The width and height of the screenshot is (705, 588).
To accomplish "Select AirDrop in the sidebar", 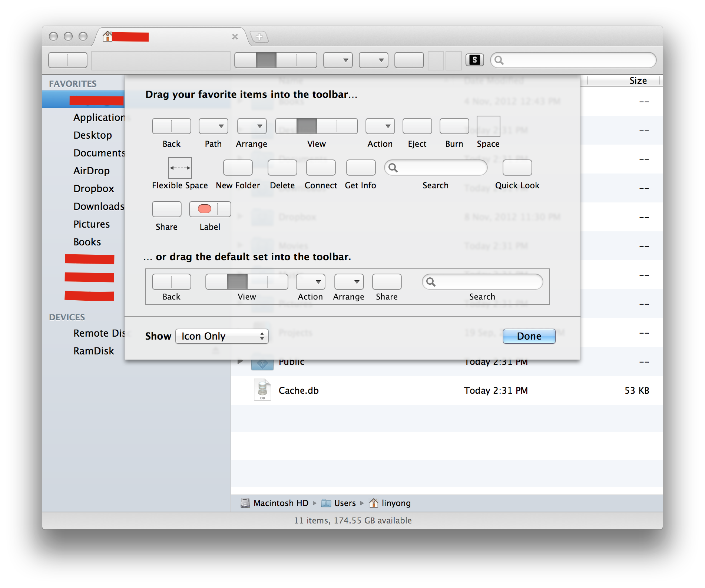I will (91, 171).
